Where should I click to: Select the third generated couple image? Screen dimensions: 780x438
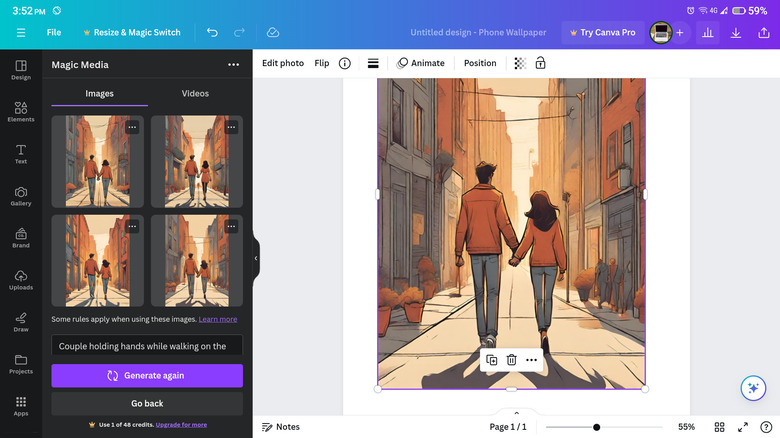[x=98, y=261]
